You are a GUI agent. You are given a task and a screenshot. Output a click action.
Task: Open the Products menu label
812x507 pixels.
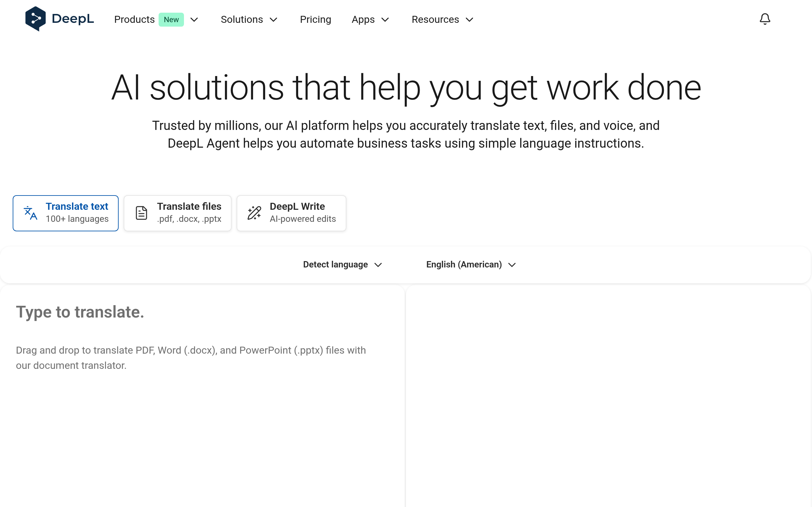[x=134, y=19]
